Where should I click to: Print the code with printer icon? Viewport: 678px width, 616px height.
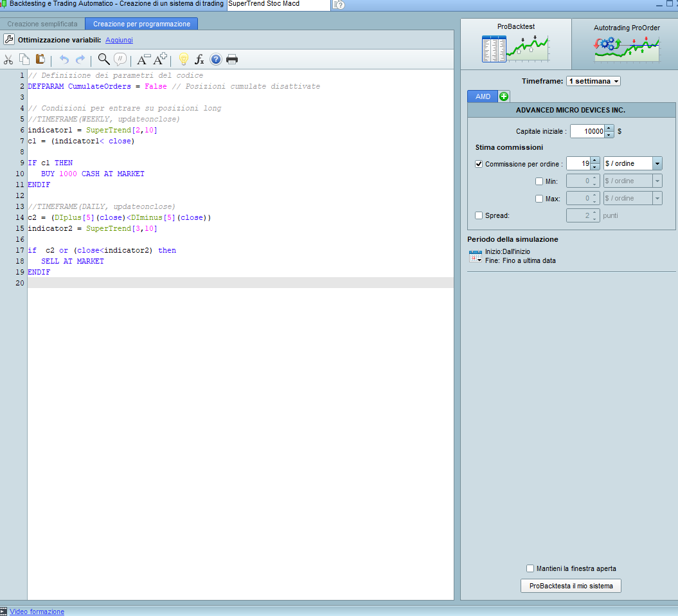(x=232, y=60)
